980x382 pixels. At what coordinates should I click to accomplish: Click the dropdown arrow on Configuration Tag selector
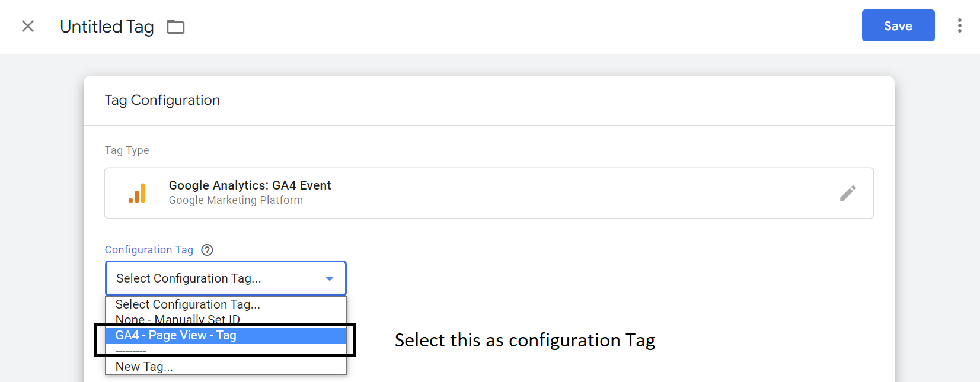[330, 278]
